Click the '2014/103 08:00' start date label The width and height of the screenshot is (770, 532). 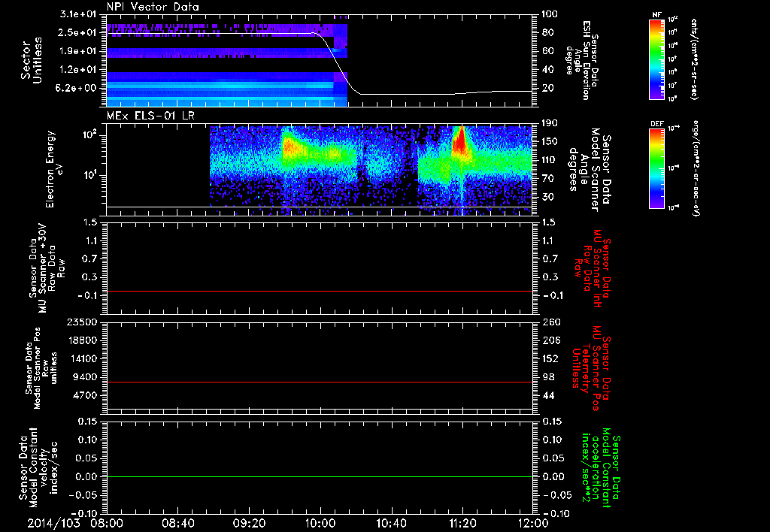pos(74,523)
